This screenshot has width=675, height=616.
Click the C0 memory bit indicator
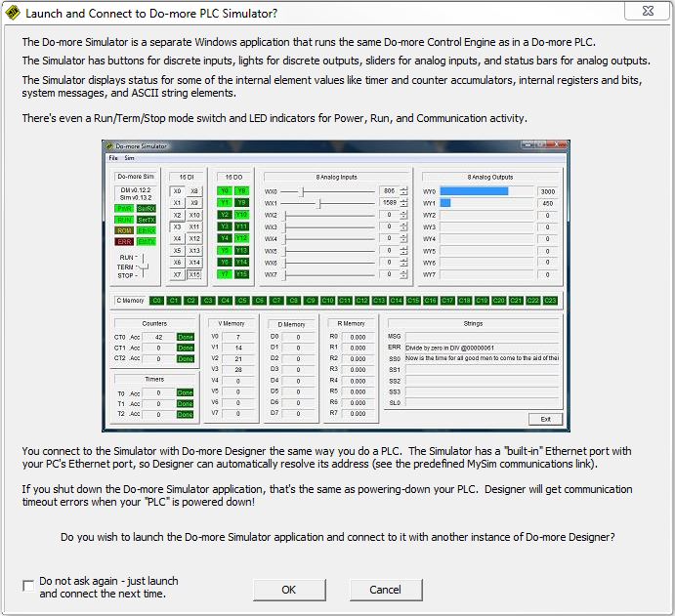click(x=156, y=300)
